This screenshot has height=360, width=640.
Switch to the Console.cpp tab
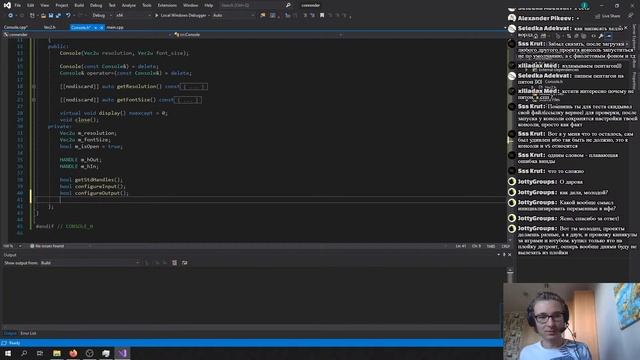[16, 27]
